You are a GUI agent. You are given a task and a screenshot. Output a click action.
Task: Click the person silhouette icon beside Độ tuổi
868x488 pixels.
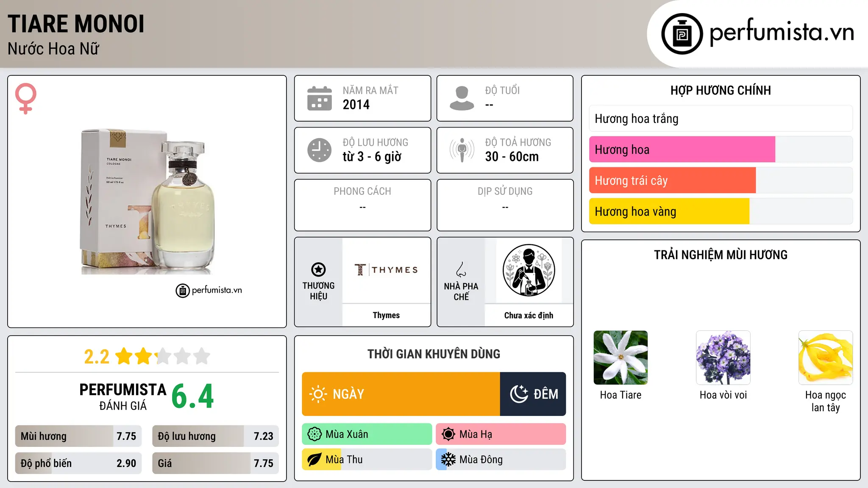[462, 98]
